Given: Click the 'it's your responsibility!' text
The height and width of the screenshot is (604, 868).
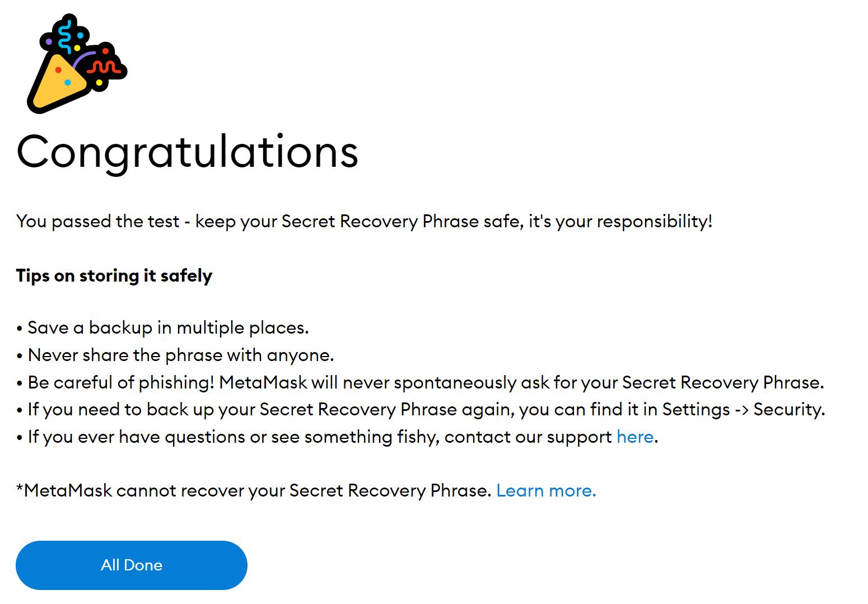Looking at the screenshot, I should click(x=620, y=221).
